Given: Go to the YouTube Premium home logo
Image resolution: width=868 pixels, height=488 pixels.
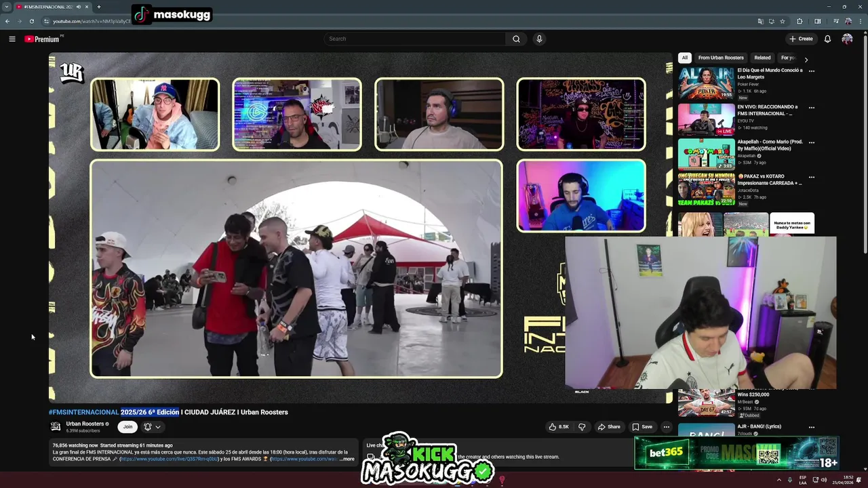Looking at the screenshot, I should (42, 39).
